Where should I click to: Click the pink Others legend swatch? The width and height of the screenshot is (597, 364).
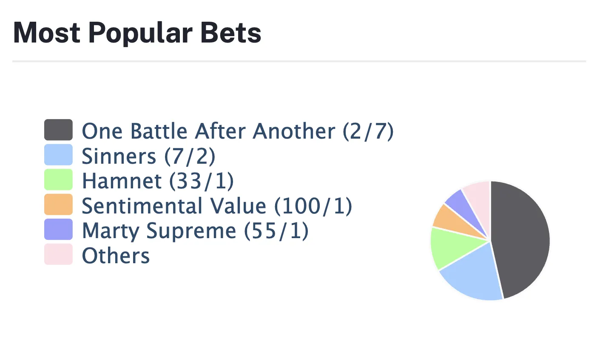(58, 254)
